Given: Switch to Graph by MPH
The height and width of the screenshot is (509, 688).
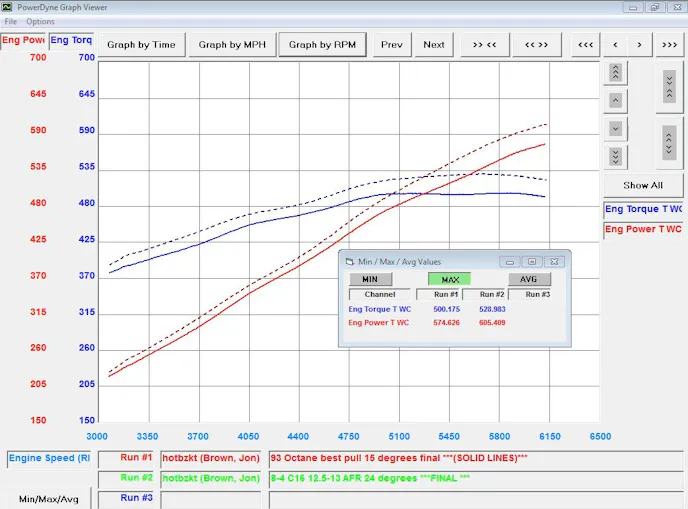Looking at the screenshot, I should 233,44.
